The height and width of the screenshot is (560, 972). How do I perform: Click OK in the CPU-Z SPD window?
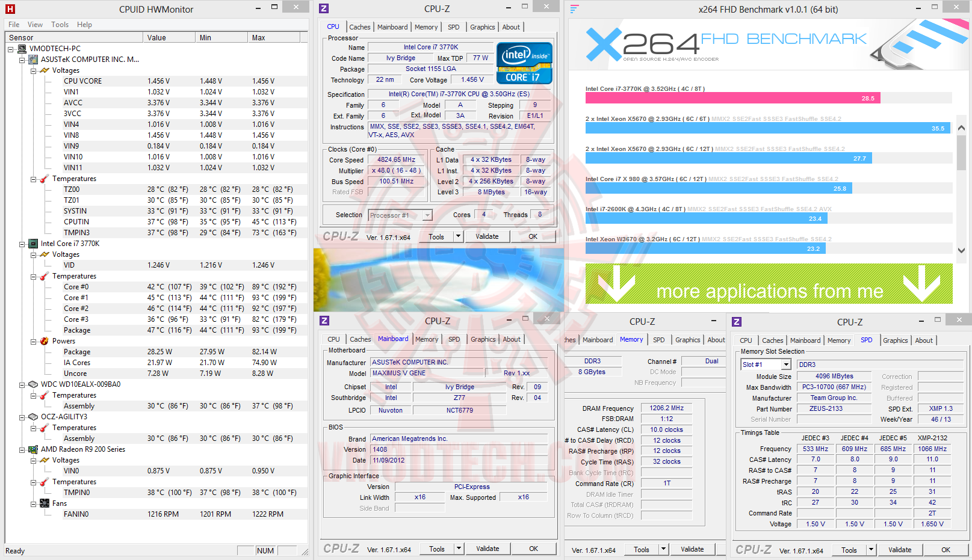(946, 550)
